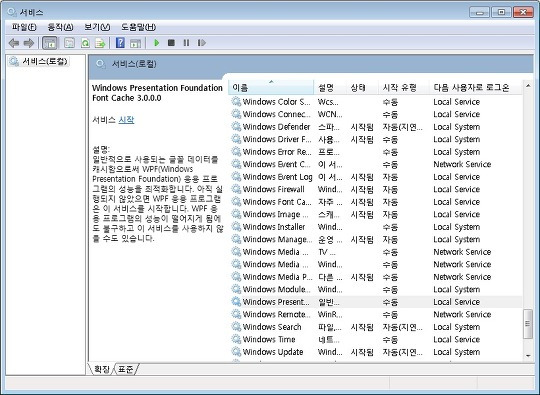This screenshot has width=540, height=395.
Task: Click the gear icon beside Windows Installer
Action: tap(236, 227)
